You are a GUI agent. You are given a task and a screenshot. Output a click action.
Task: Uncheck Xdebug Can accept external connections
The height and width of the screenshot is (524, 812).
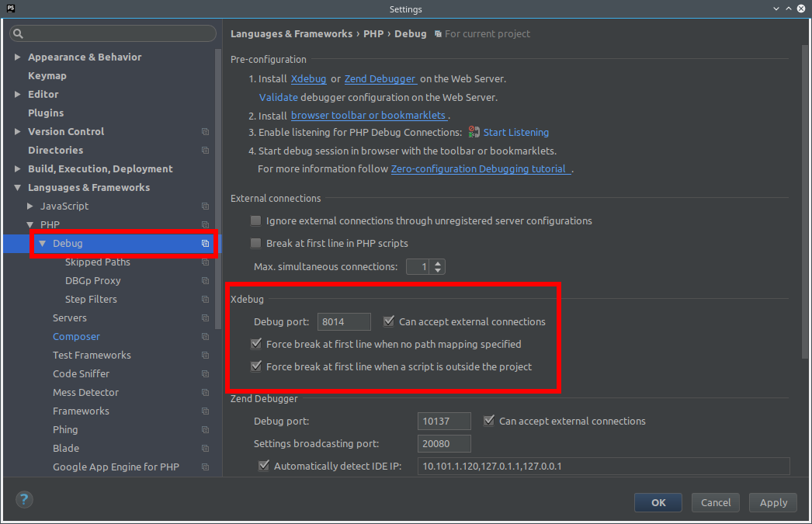pos(388,321)
